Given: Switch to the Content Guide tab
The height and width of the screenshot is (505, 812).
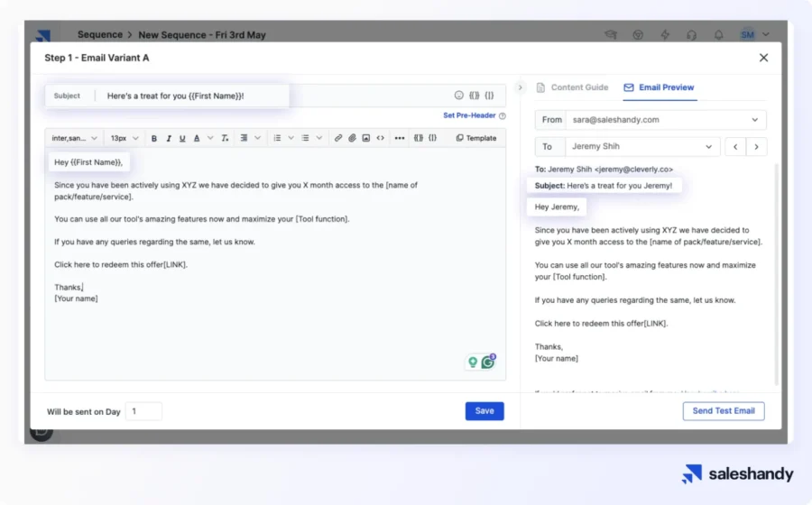Looking at the screenshot, I should 572,87.
